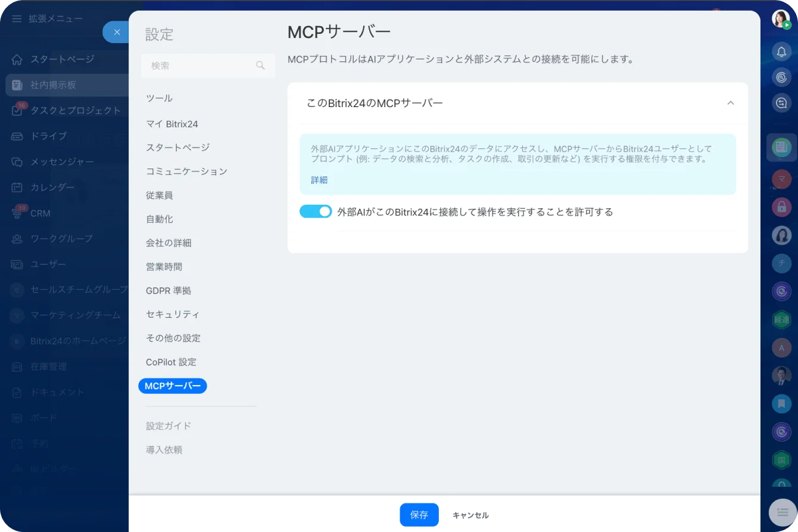Open the 詳細 link in the info box
Image resolution: width=798 pixels, height=532 pixels.
[319, 180]
